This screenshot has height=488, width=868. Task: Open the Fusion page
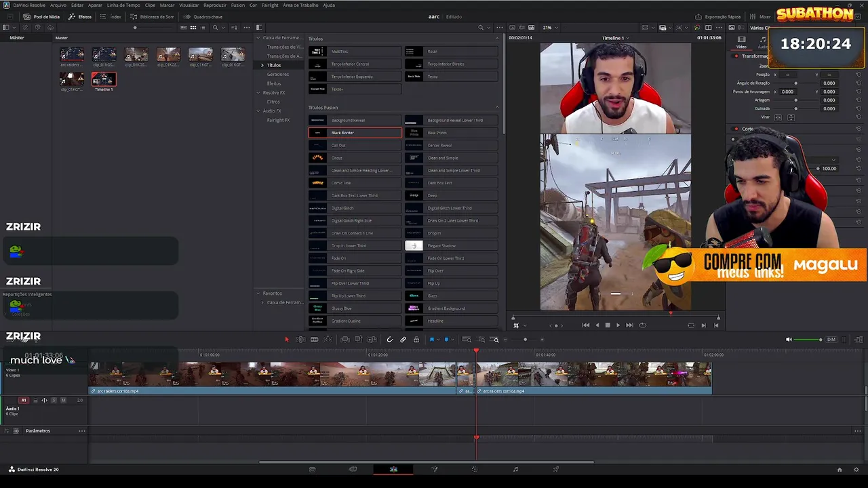point(435,469)
